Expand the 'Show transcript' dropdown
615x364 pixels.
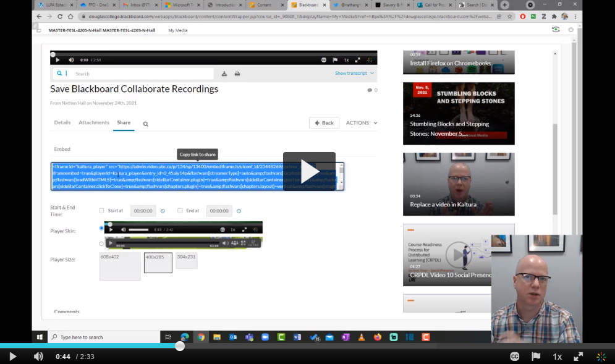click(x=355, y=73)
